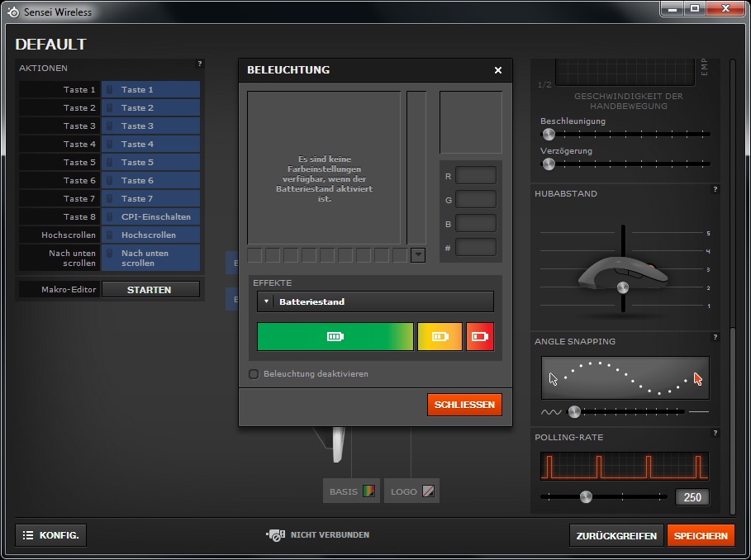Click the BASIS lighting color icon

pos(368,491)
